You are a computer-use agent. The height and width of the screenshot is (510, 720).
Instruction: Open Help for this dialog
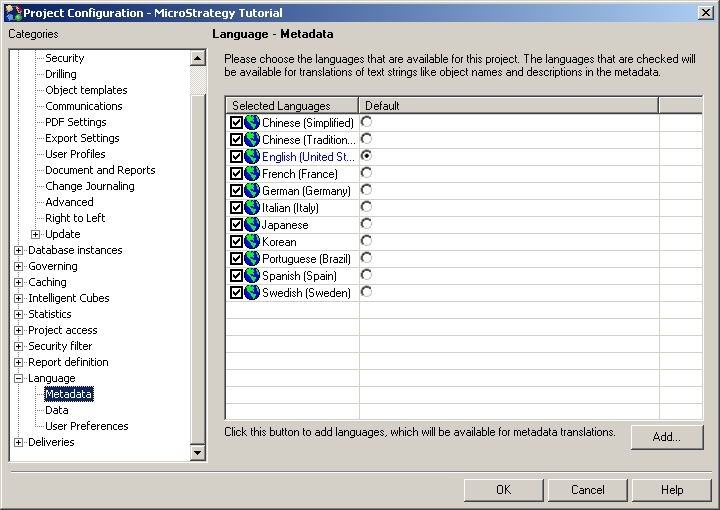tap(672, 490)
